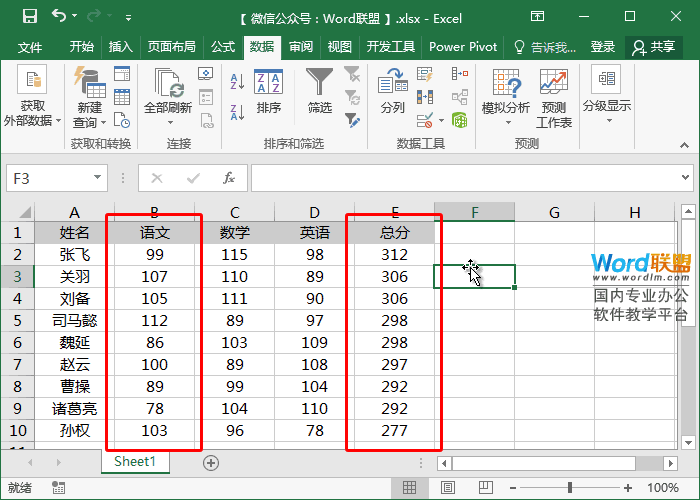
Task: Switch to the Power Pivot tab
Action: [463, 47]
